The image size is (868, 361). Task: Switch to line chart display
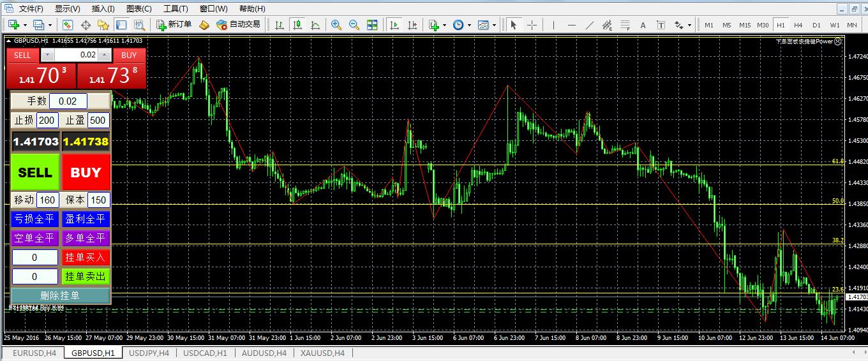(x=315, y=25)
